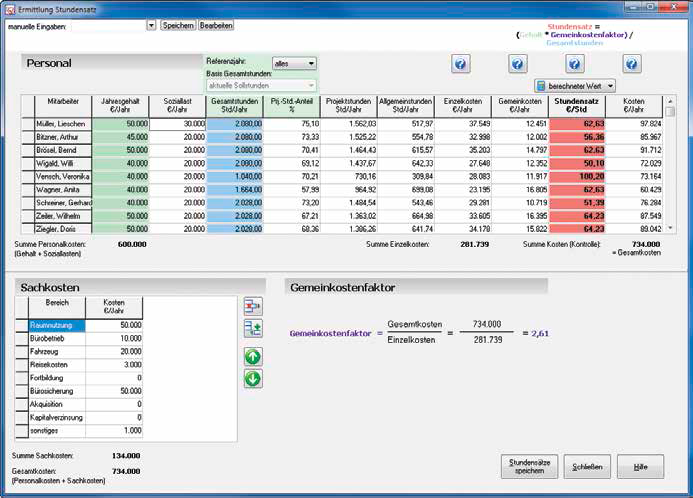Click the Hilfe button
Viewport: 693px width, 498px height.
click(x=640, y=467)
